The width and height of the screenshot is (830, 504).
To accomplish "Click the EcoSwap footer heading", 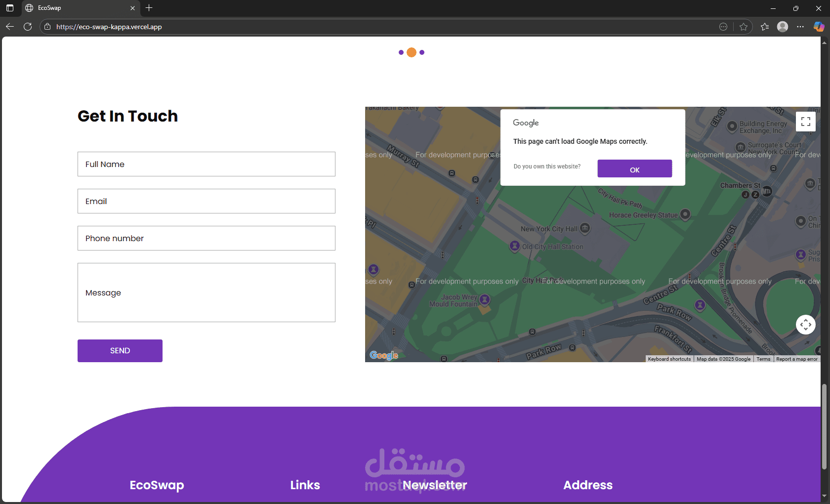I will coord(157,485).
